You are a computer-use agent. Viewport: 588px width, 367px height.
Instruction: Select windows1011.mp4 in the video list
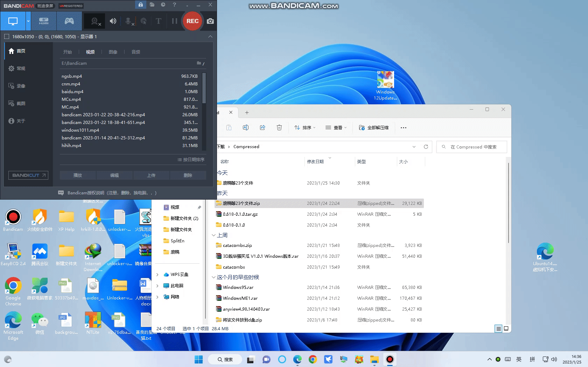pyautogui.click(x=129, y=130)
